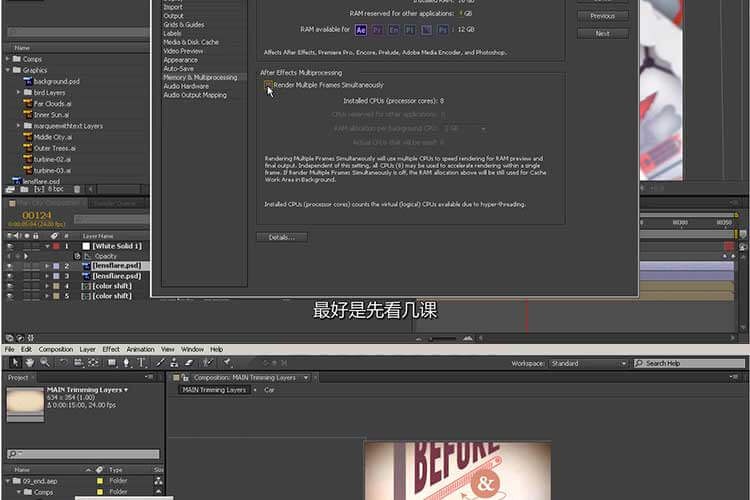Select Auto-Save preferences category
The width and height of the screenshot is (750, 500).
coord(178,68)
